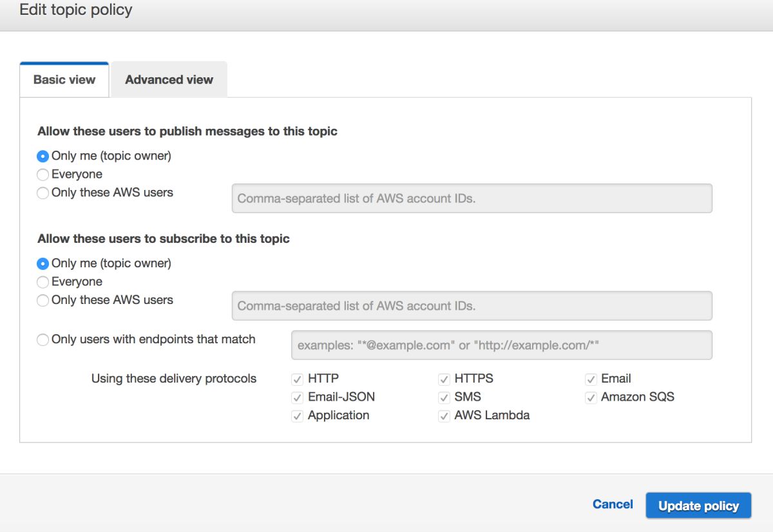The height and width of the screenshot is (532, 773).
Task: Toggle the HTTPS delivery protocol checkbox
Action: coord(444,379)
